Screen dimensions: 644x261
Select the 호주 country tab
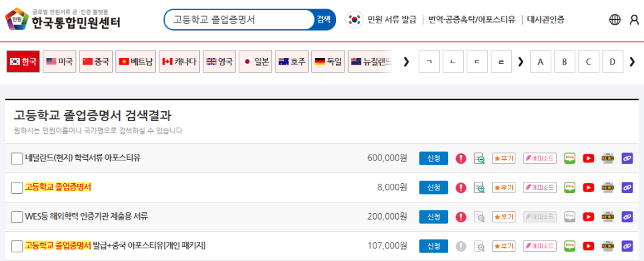pyautogui.click(x=291, y=61)
